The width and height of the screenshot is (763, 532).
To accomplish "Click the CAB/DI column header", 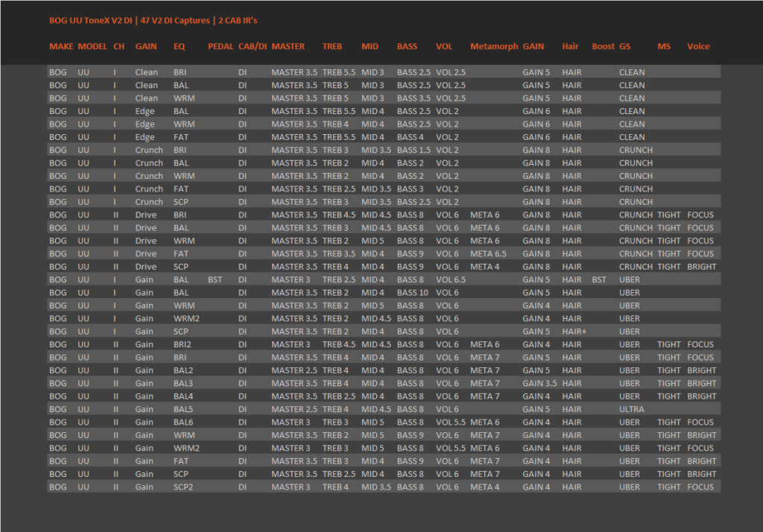I will (x=253, y=46).
